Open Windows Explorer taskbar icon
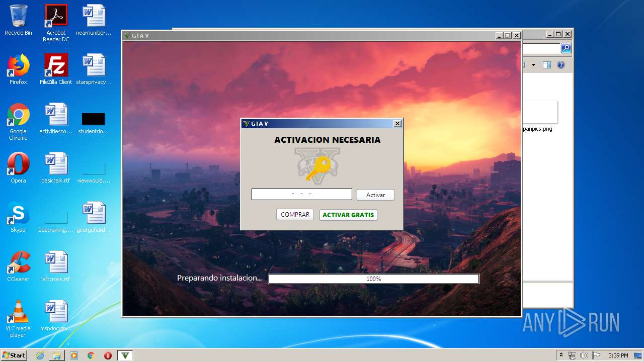 pos(57,355)
